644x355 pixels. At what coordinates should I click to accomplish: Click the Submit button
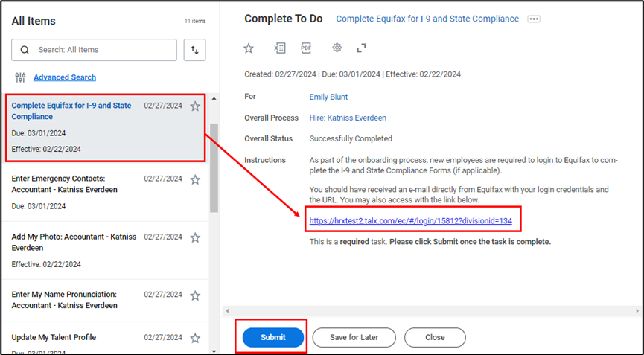tap(273, 337)
